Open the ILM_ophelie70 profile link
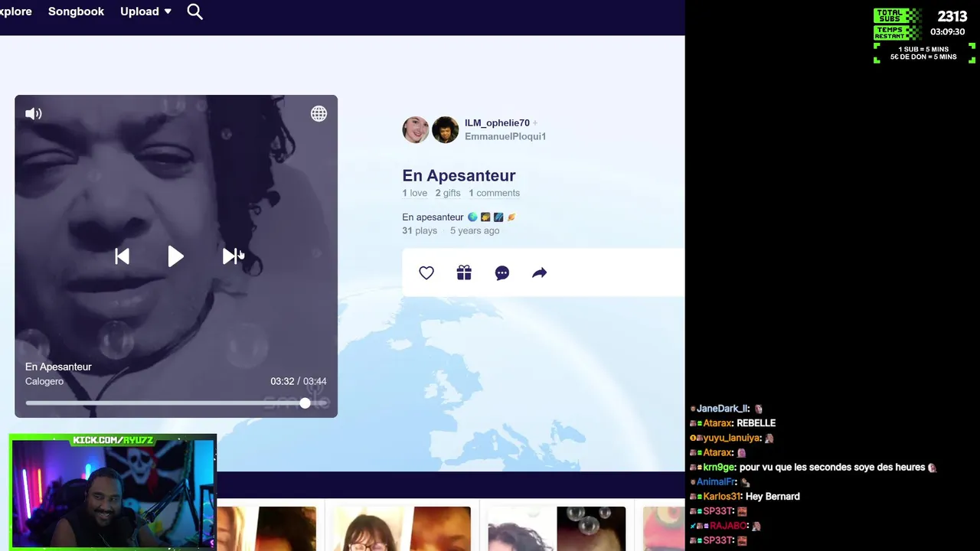This screenshot has height=551, width=980. tap(497, 122)
